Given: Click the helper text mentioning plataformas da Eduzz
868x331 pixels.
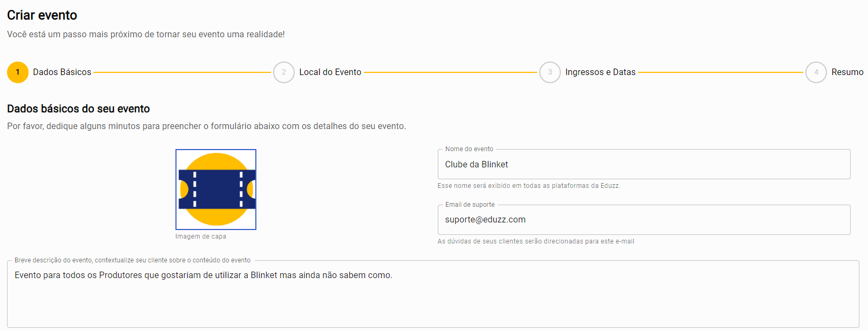Looking at the screenshot, I should pos(529,186).
